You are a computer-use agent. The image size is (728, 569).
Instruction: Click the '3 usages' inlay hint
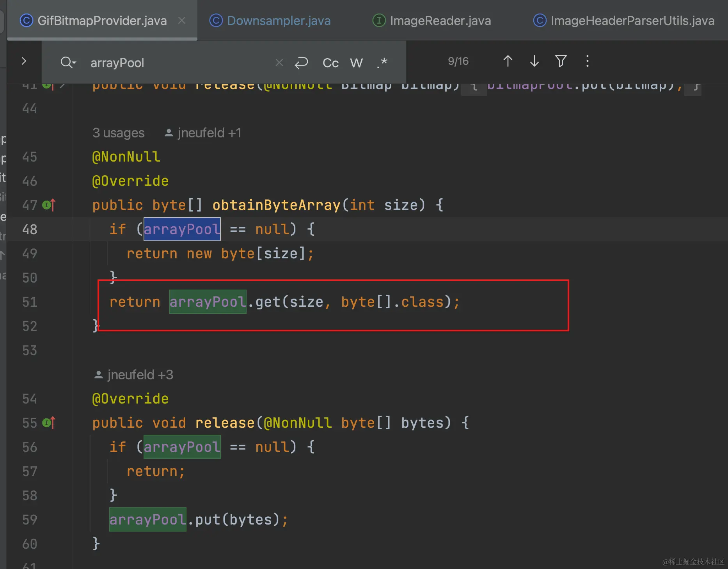coord(119,133)
